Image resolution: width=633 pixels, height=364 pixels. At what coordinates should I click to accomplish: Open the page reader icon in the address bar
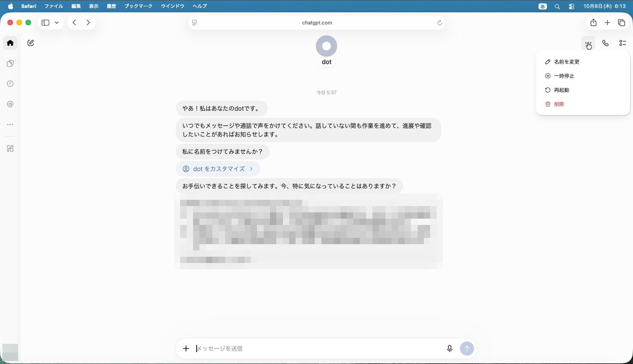click(x=195, y=23)
